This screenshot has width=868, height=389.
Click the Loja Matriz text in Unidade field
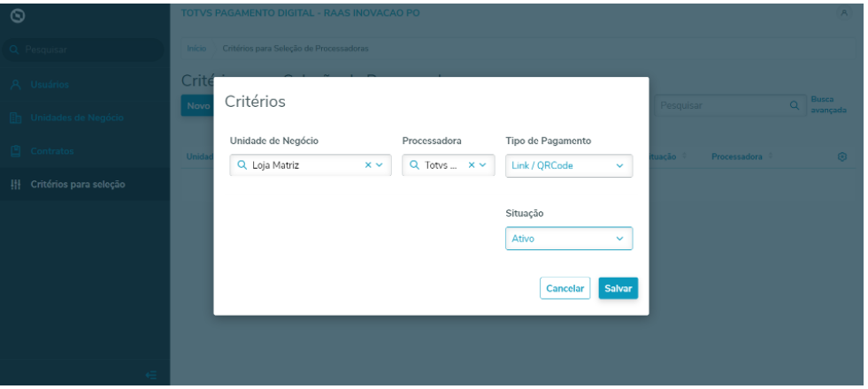[x=276, y=165]
